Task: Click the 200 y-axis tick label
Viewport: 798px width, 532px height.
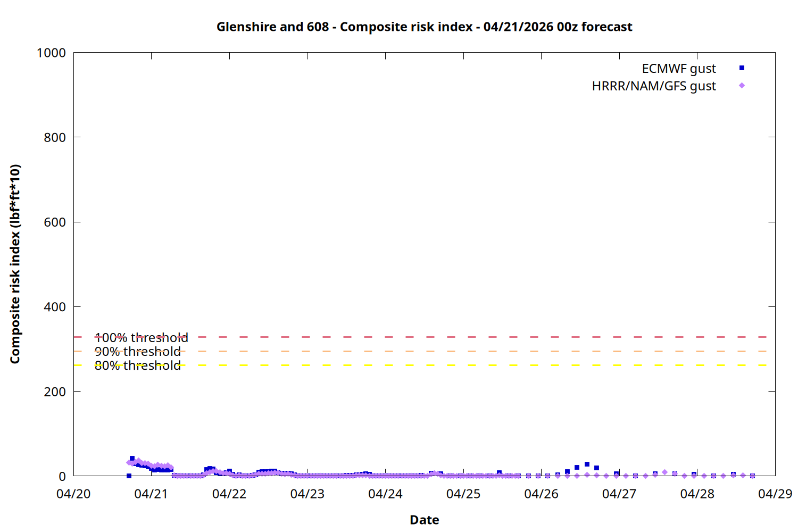Action: pos(55,392)
